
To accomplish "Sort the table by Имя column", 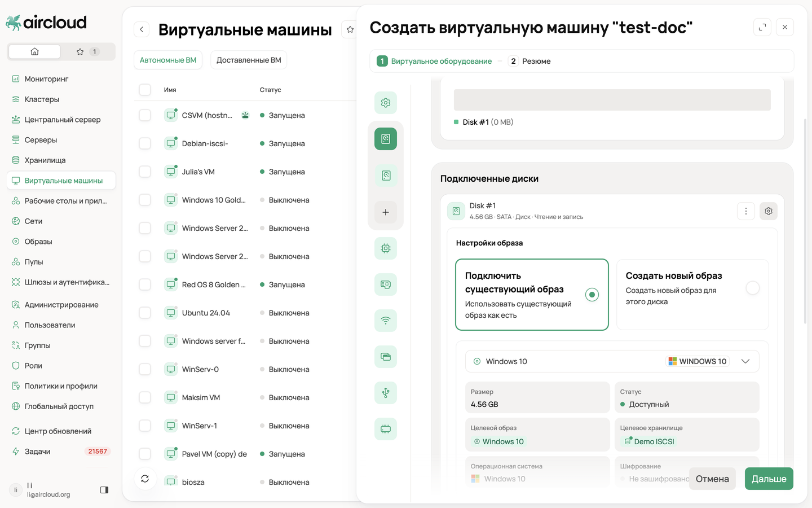I will pos(170,90).
